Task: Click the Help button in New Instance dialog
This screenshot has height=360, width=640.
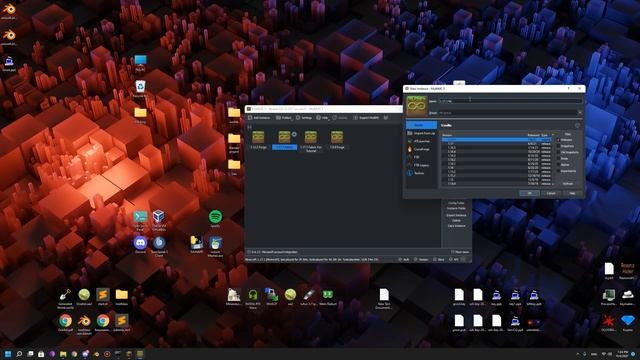Action: click(x=572, y=193)
